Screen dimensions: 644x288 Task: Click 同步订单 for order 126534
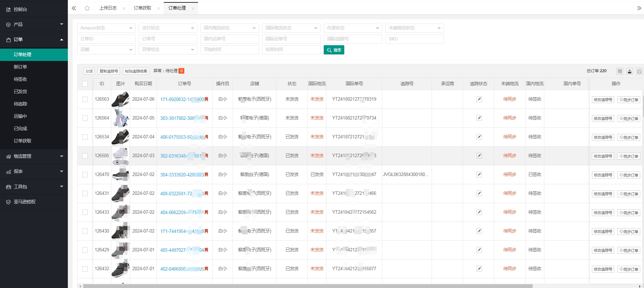(x=629, y=137)
